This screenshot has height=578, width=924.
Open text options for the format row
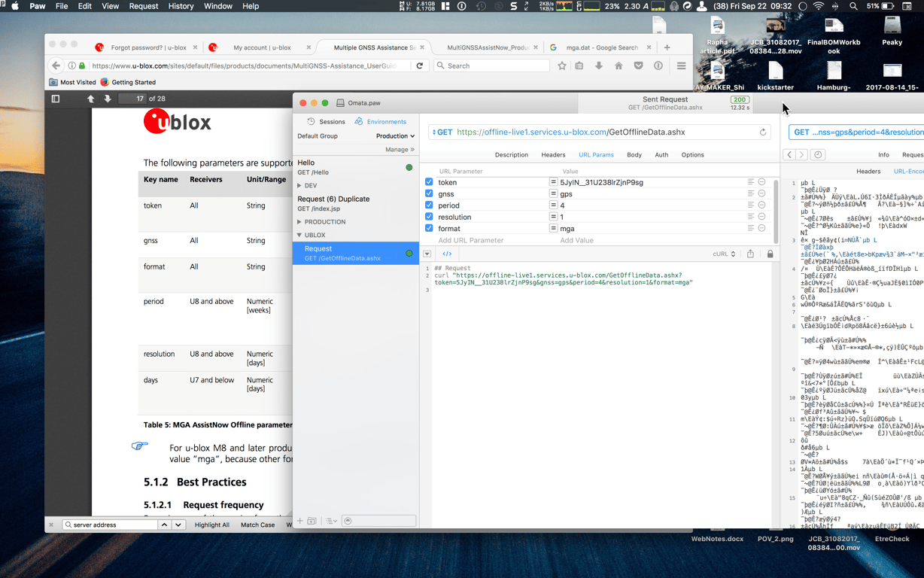[751, 229]
